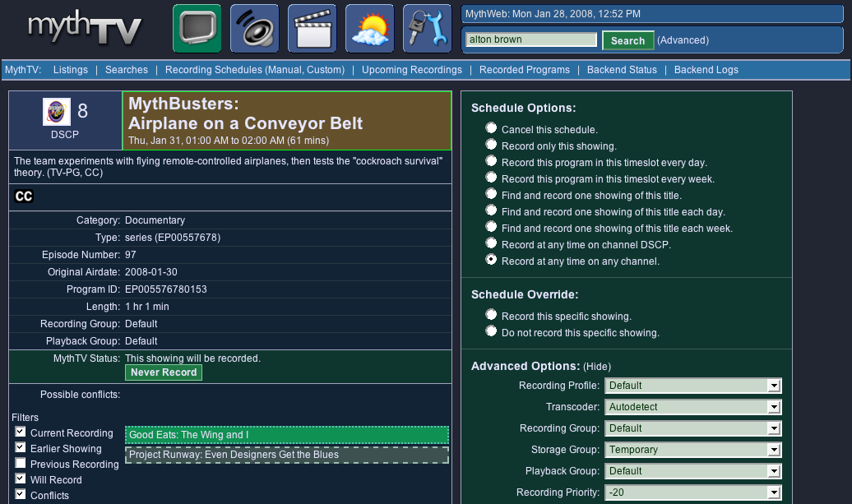Click the search text field
This screenshot has width=852, height=504.
coord(530,39)
